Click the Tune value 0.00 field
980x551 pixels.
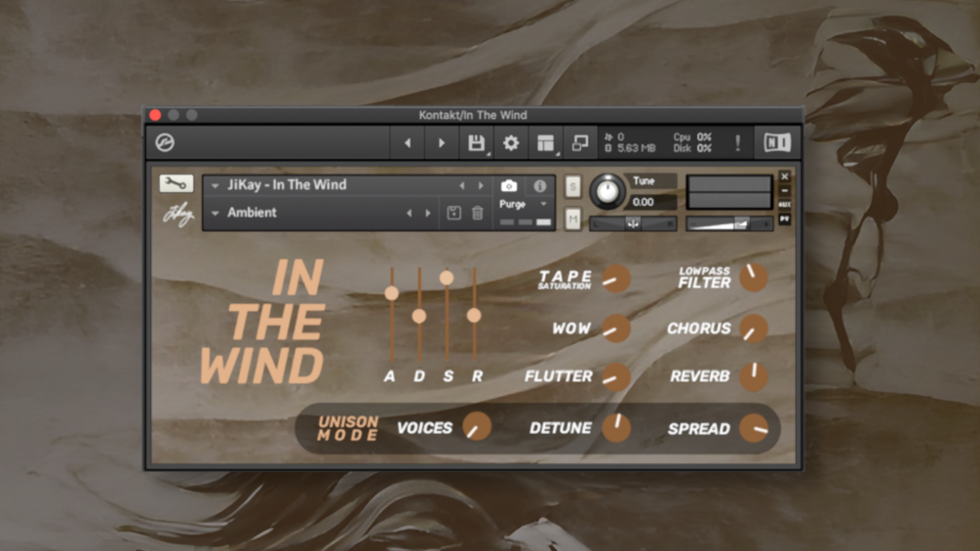coord(652,202)
